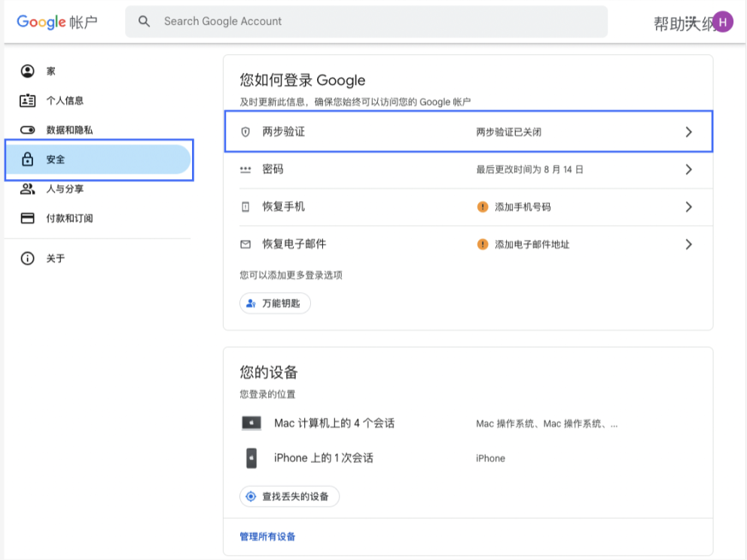Open 个人信息 in the sidebar
The width and height of the screenshot is (747, 560).
65,101
